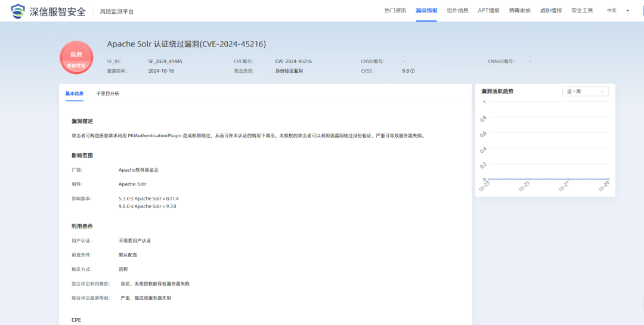Click 容易，无需授权能导致服务器失陷 text

point(155,284)
